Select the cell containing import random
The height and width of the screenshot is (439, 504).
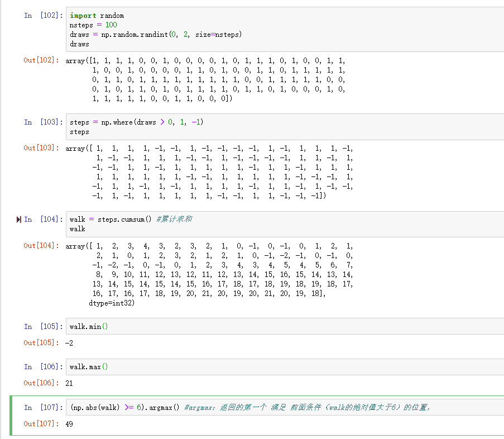coord(223,29)
